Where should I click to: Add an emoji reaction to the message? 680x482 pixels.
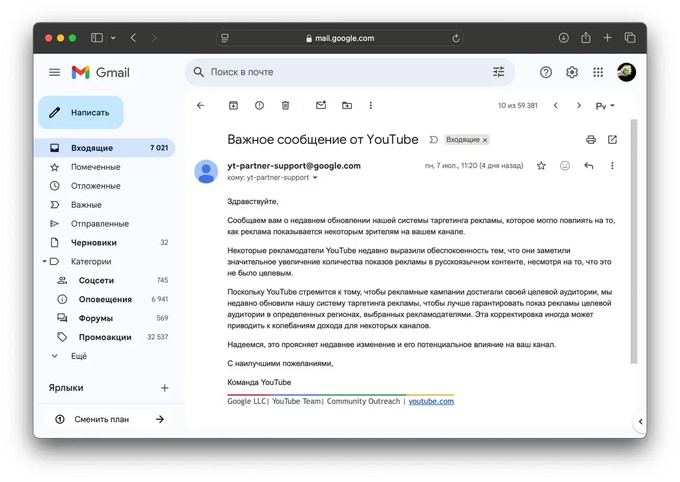(x=565, y=166)
